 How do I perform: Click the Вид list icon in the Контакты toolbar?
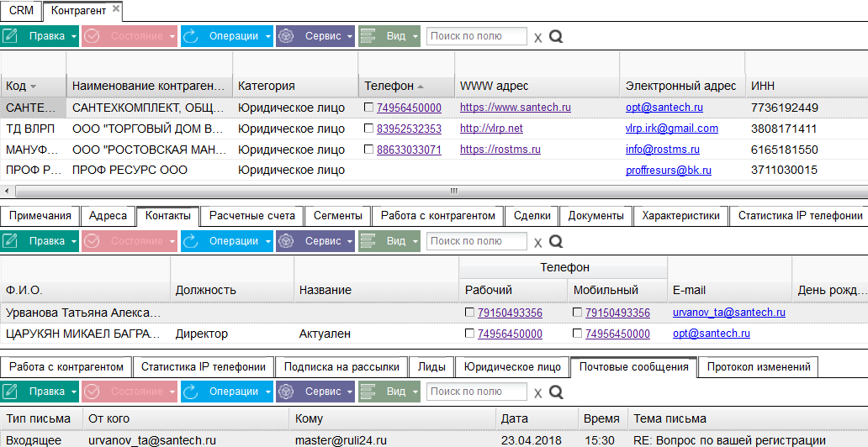click(x=368, y=242)
